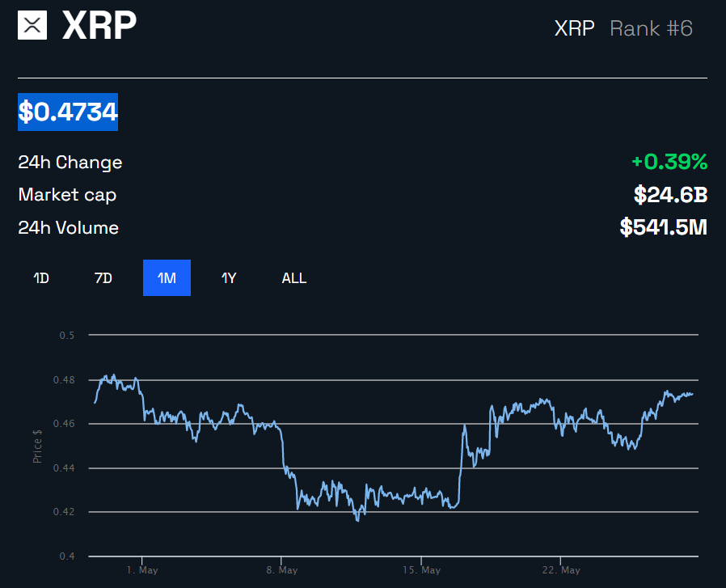This screenshot has width=726, height=588.
Task: Switch chart to 1Y range
Action: [229, 278]
